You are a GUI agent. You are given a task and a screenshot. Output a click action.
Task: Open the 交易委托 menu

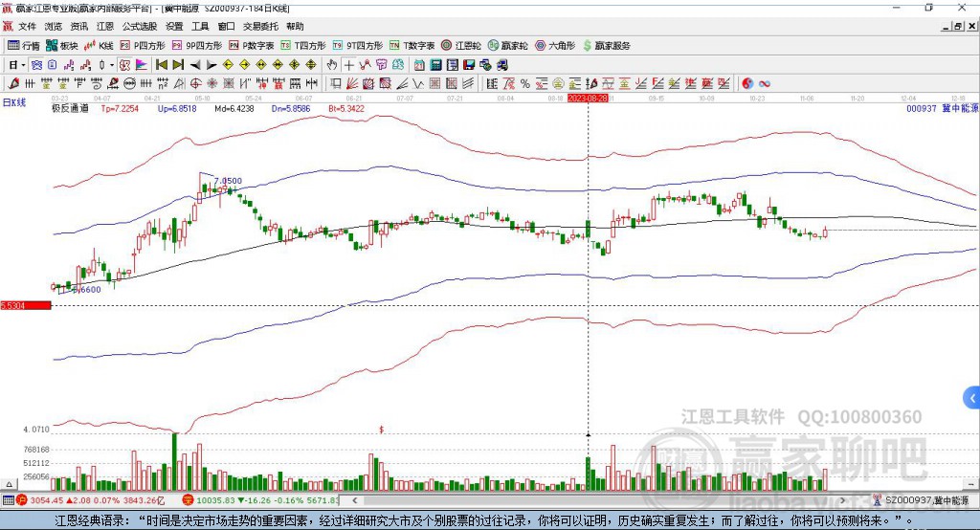pyautogui.click(x=260, y=26)
